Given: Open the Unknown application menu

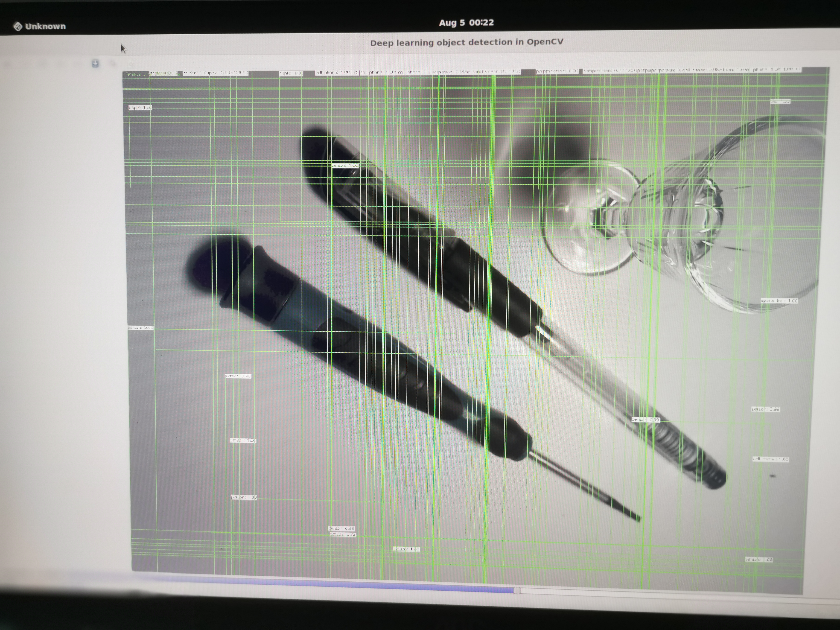Looking at the screenshot, I should [40, 26].
